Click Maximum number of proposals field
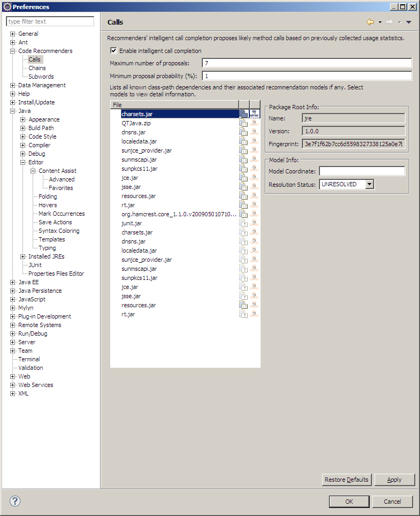The height and width of the screenshot is (516, 420). (307, 63)
